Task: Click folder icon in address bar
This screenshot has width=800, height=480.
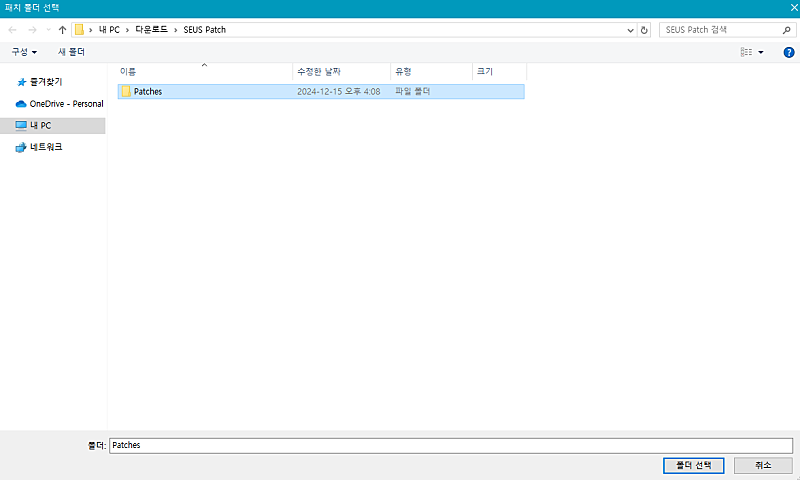Action: [79, 30]
